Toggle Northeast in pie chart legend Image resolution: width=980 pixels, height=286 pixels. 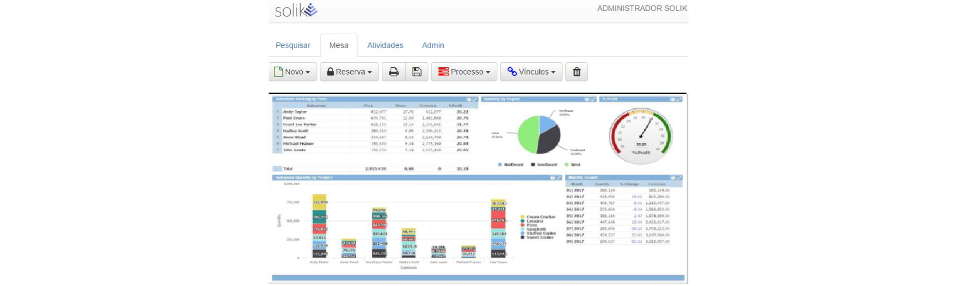(511, 165)
